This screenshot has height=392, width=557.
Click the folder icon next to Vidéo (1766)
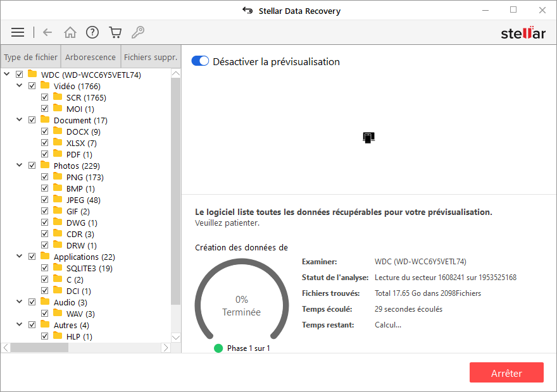pos(45,85)
